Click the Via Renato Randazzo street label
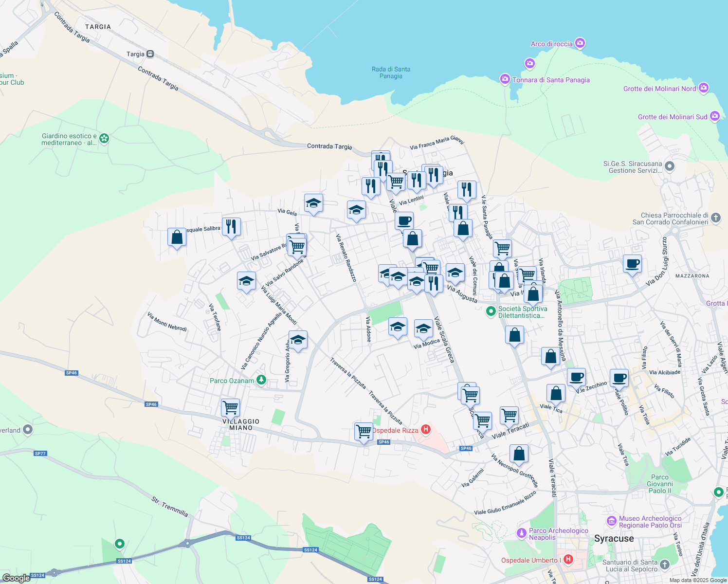This screenshot has height=584, width=728. [x=346, y=257]
